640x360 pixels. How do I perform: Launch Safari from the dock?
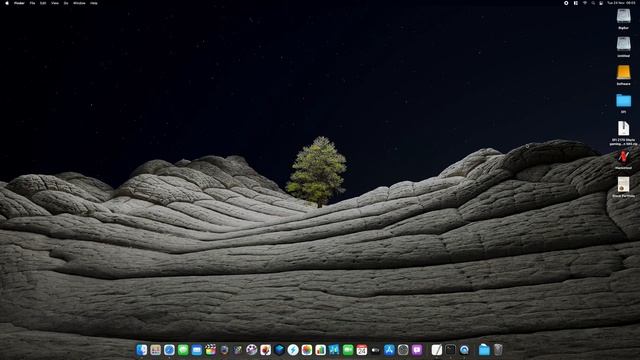click(169, 350)
